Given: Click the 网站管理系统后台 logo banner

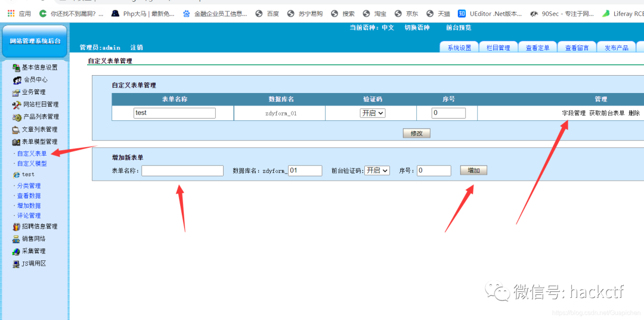Looking at the screenshot, I should coord(35,41).
